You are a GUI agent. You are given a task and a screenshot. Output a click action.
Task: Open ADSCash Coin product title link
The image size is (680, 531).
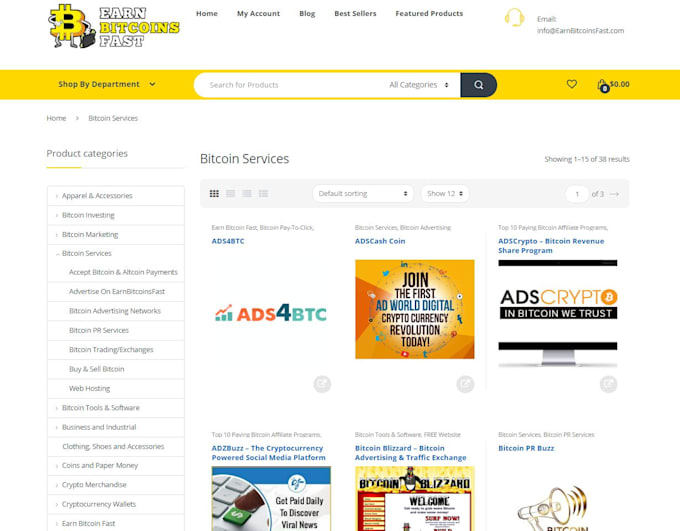tap(380, 241)
